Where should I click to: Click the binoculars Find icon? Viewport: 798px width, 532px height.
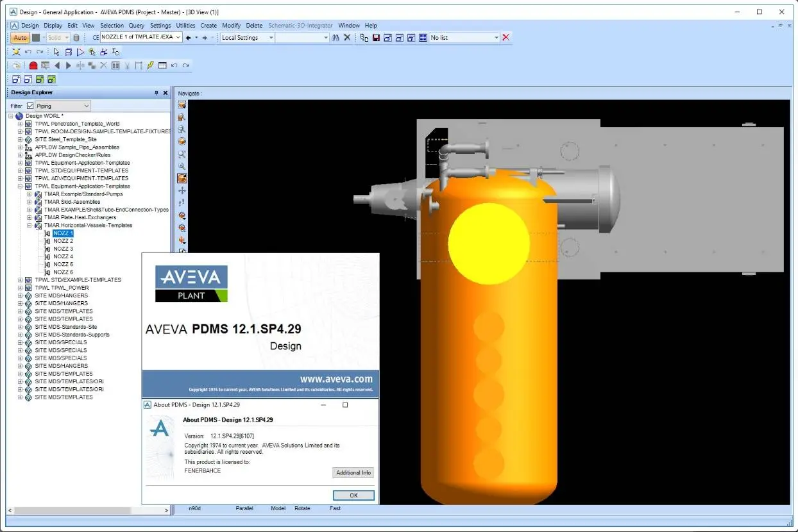335,38
